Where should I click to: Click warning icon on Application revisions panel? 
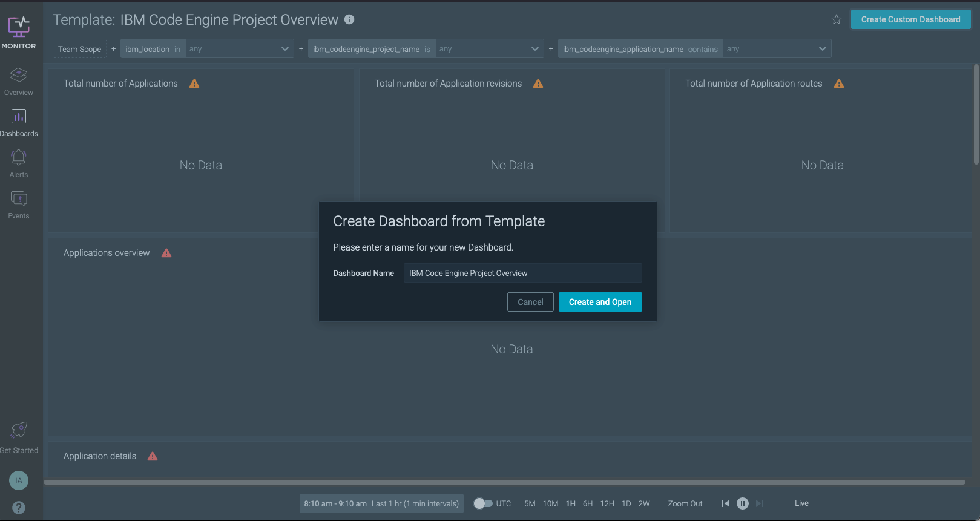coord(538,84)
